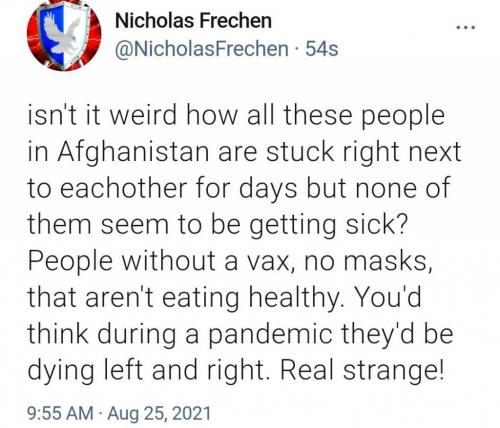The image size is (500, 428).
Task: Click the @NicholasFrechen handle
Action: [202, 49]
